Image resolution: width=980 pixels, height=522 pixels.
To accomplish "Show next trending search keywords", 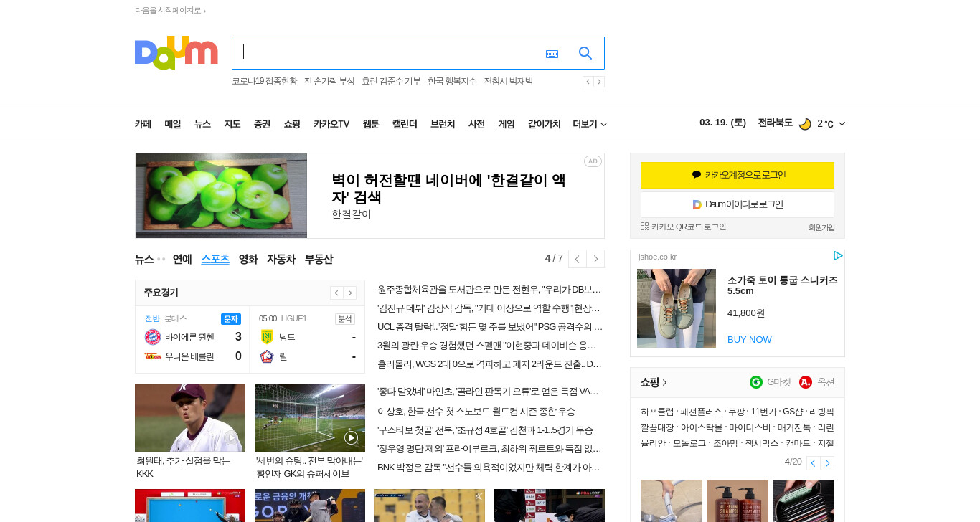I will click(x=599, y=82).
